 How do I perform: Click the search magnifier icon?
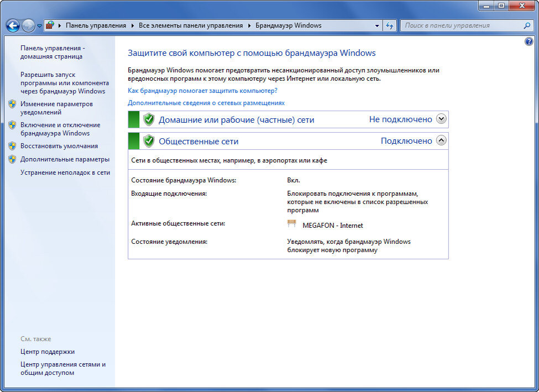click(527, 25)
